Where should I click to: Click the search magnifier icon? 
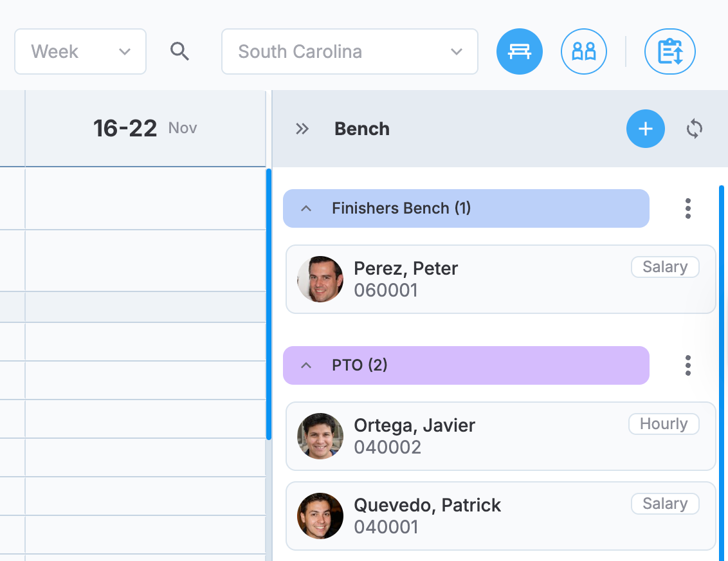click(179, 51)
